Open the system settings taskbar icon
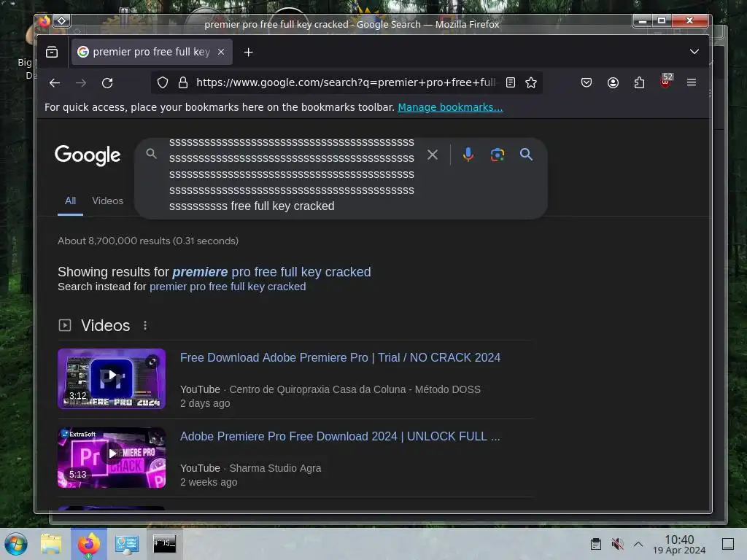The width and height of the screenshot is (747, 560). click(127, 544)
